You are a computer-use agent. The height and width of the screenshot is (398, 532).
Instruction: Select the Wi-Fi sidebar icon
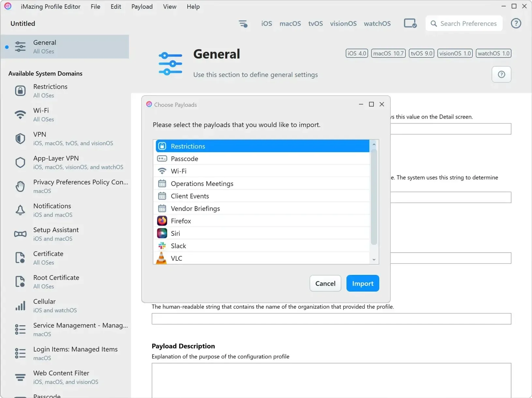(20, 114)
